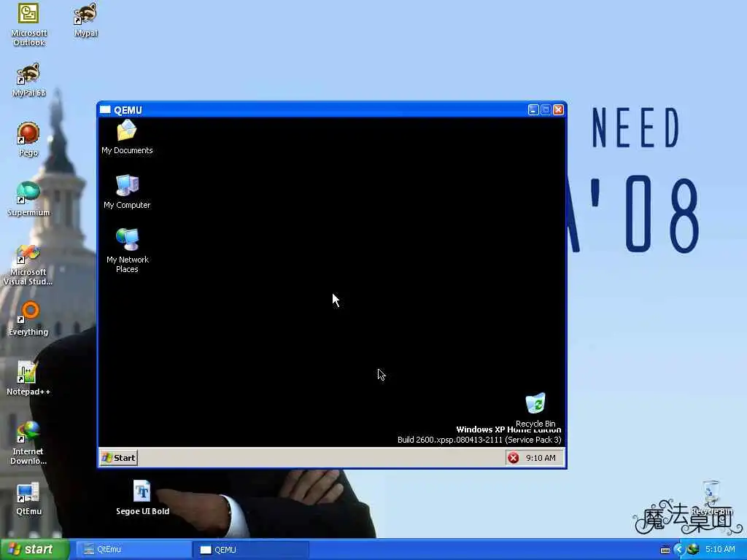This screenshot has width=747, height=560.
Task: Select My Documents inside the QEMU guest
Action: pyautogui.click(x=127, y=137)
